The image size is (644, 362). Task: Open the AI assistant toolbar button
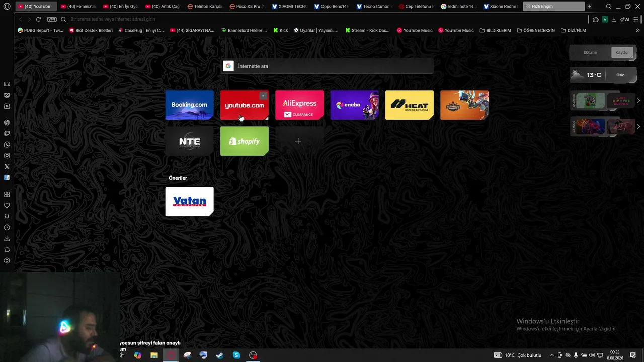pos(625,19)
